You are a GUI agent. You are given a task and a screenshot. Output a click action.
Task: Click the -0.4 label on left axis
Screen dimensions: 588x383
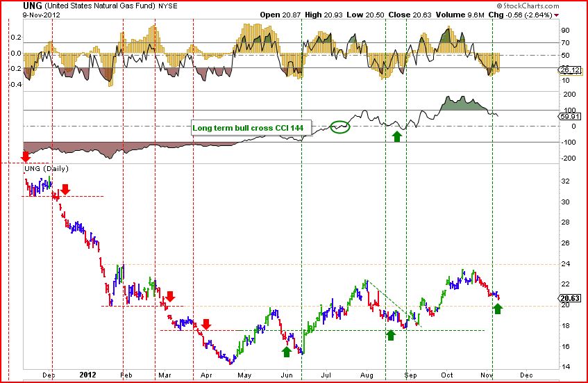pyautogui.click(x=15, y=85)
